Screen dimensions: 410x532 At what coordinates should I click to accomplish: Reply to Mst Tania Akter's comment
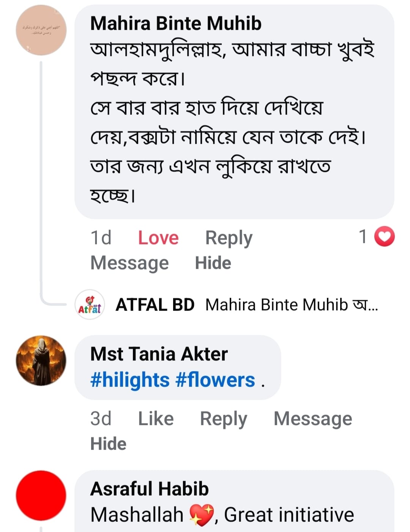(x=223, y=419)
